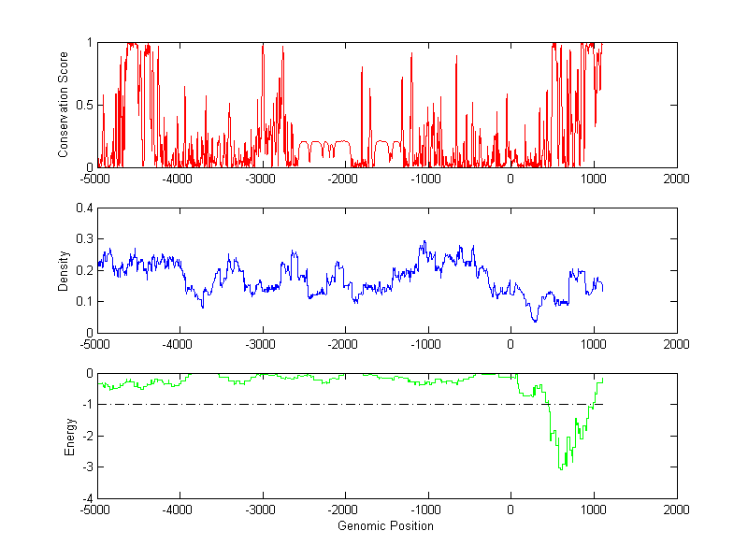The height and width of the screenshot is (560, 748).
Task: Click the 1000 tick label under the Density plot
Action: point(594,344)
